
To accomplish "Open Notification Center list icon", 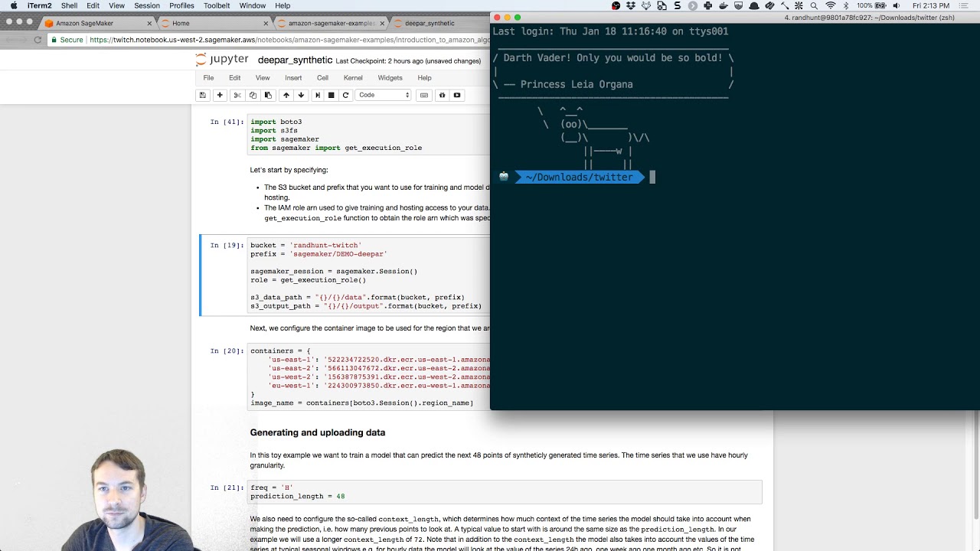I will point(964,5).
